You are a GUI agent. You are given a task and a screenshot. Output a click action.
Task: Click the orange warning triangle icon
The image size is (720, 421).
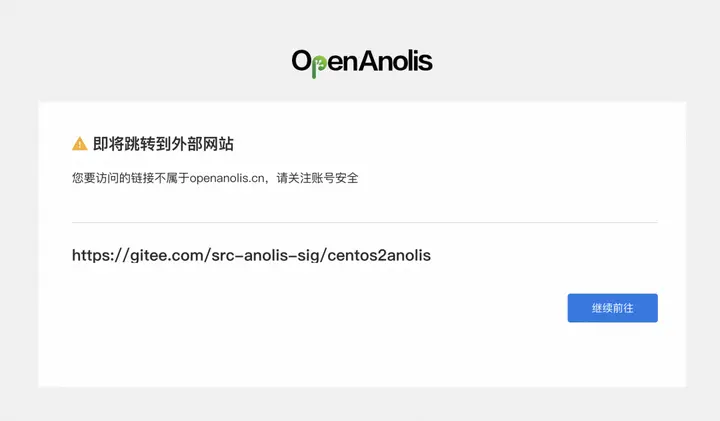80,144
